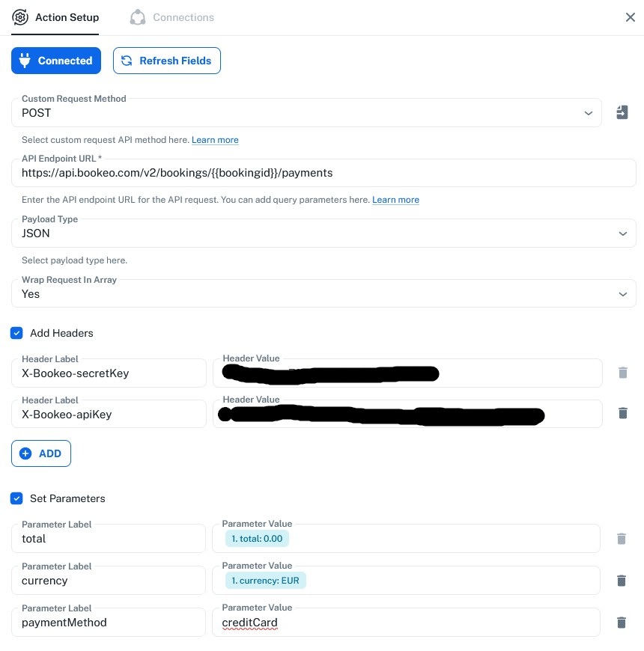Open the Wrap Request In Array dropdown

622,294
